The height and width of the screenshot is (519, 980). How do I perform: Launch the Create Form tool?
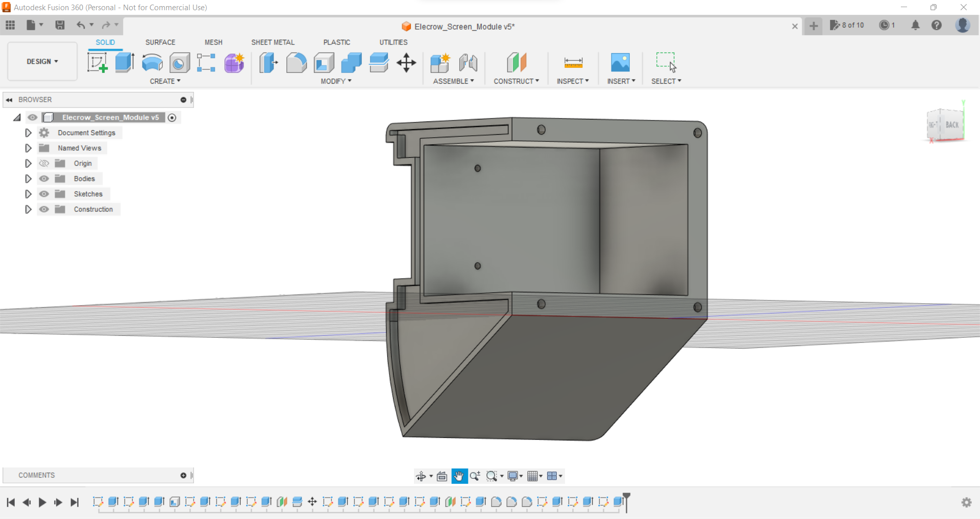click(234, 62)
